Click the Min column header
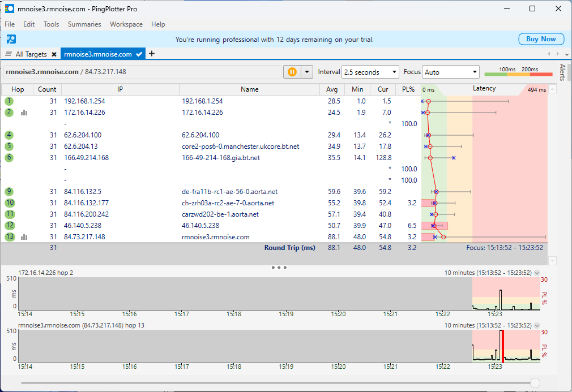The width and height of the screenshot is (572, 392). click(357, 89)
